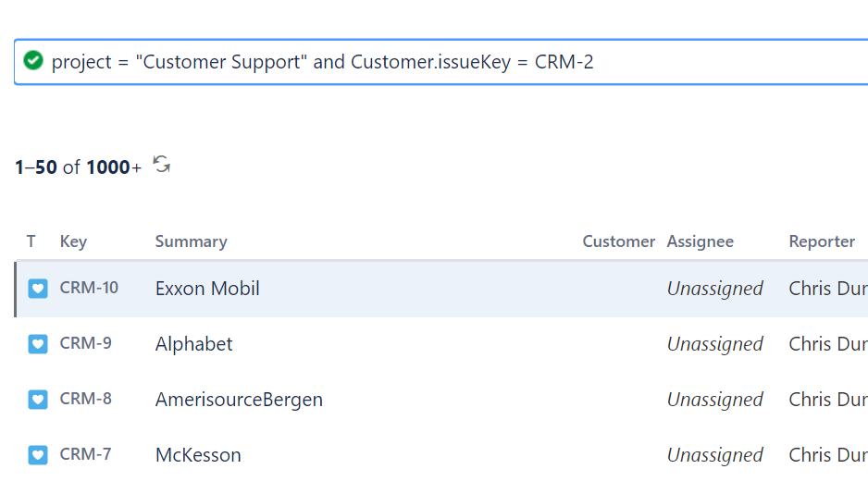Click the issue type icon for CRM-7
The height and width of the screenshot is (494, 868).
38,455
